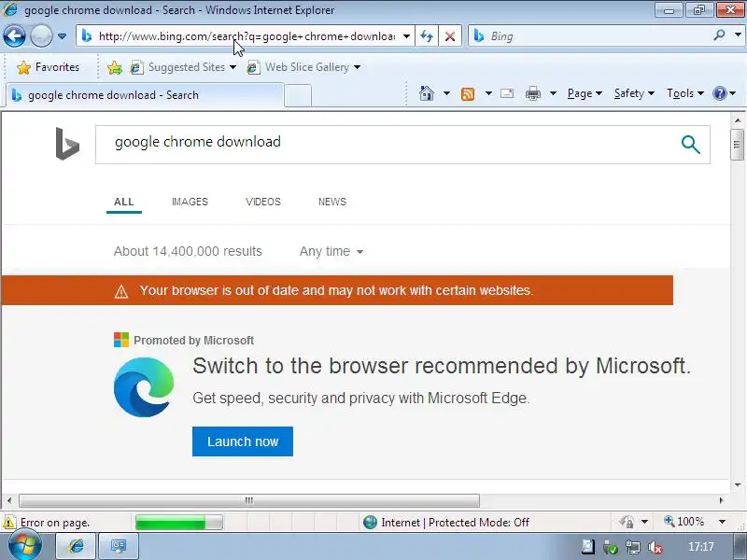747x560 pixels.
Task: Click the status bar privacy lock icon
Action: (627, 522)
